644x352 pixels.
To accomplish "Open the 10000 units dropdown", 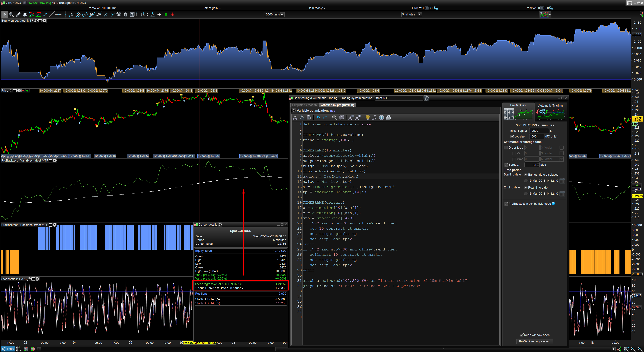I will point(282,14).
